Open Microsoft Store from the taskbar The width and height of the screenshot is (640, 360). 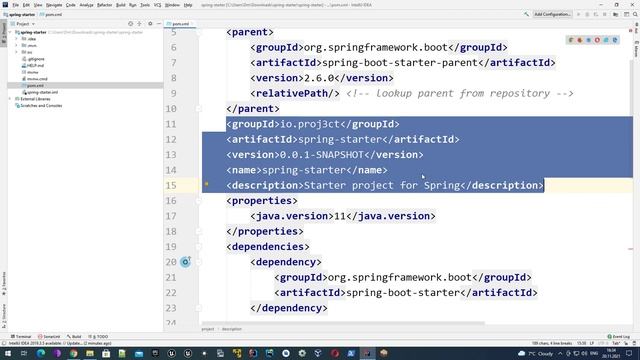[106, 353]
